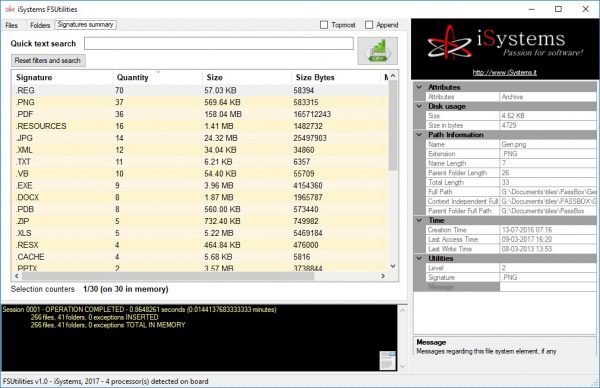Select the .VB signature row
The height and width of the screenshot is (388, 600).
[201, 173]
